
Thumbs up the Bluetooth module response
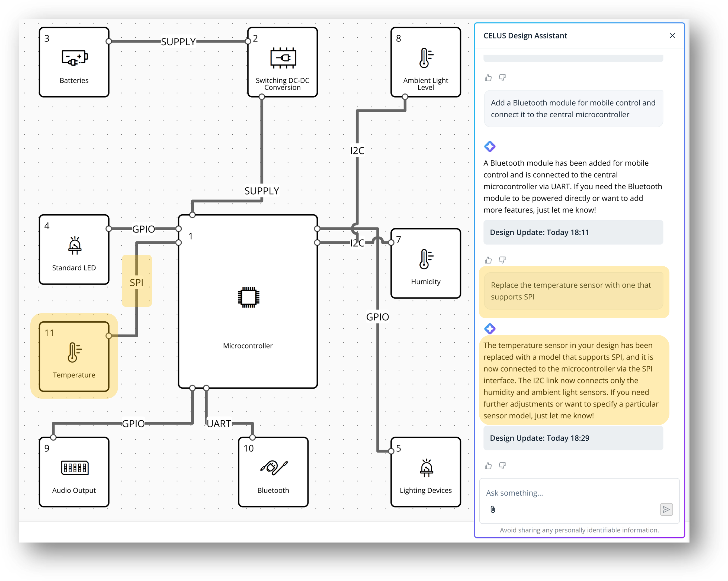pyautogui.click(x=488, y=260)
